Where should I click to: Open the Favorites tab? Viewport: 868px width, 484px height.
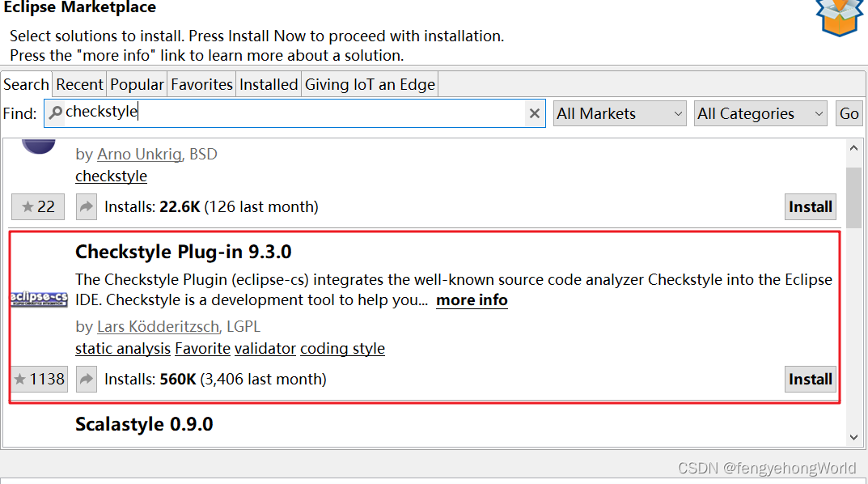(201, 85)
